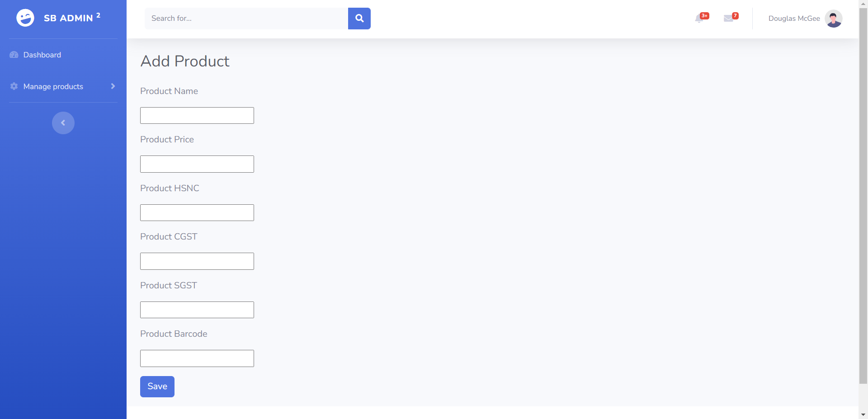Click the unread messages counter badge 7
The height and width of the screenshot is (419, 868).
(x=735, y=15)
